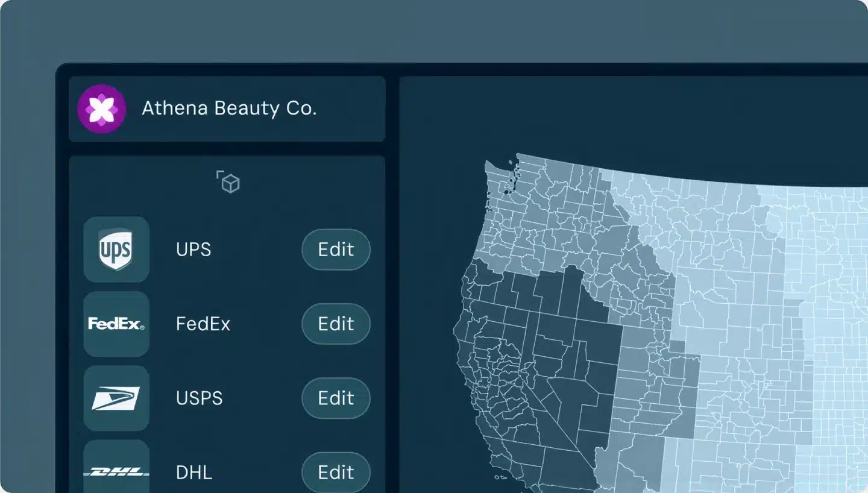Select the UPS shield logo

116,250
